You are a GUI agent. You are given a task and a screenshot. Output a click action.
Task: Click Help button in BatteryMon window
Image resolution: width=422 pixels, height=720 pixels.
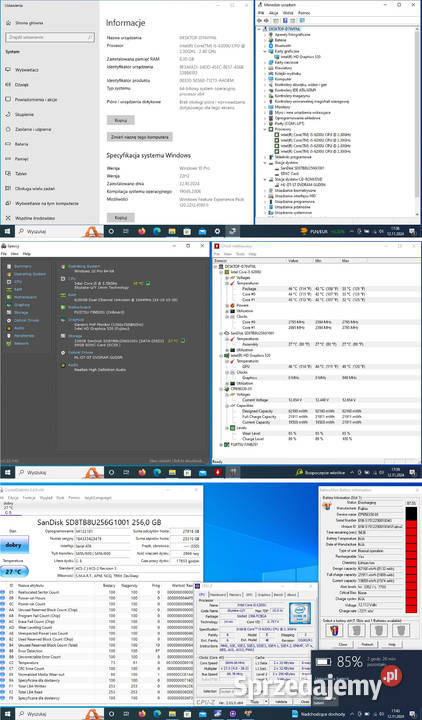click(x=391, y=644)
